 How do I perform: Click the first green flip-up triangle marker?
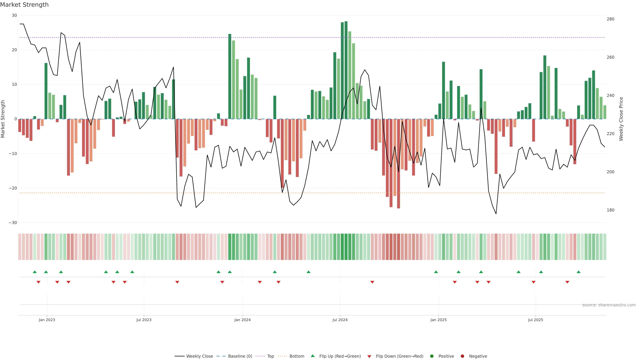click(x=35, y=272)
